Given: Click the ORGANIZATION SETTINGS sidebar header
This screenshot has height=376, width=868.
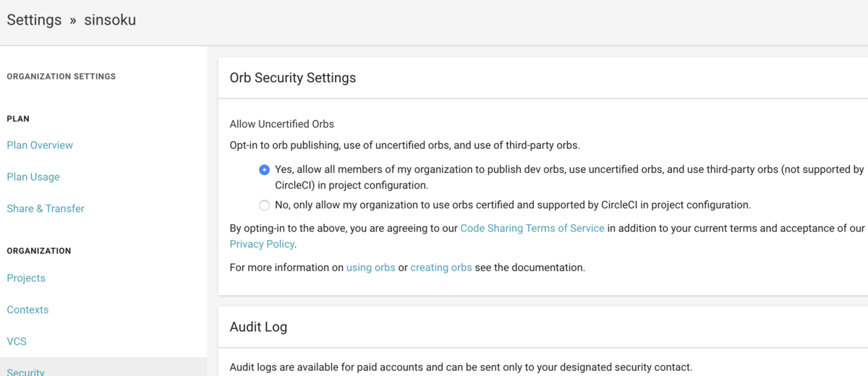Looking at the screenshot, I should point(61,77).
